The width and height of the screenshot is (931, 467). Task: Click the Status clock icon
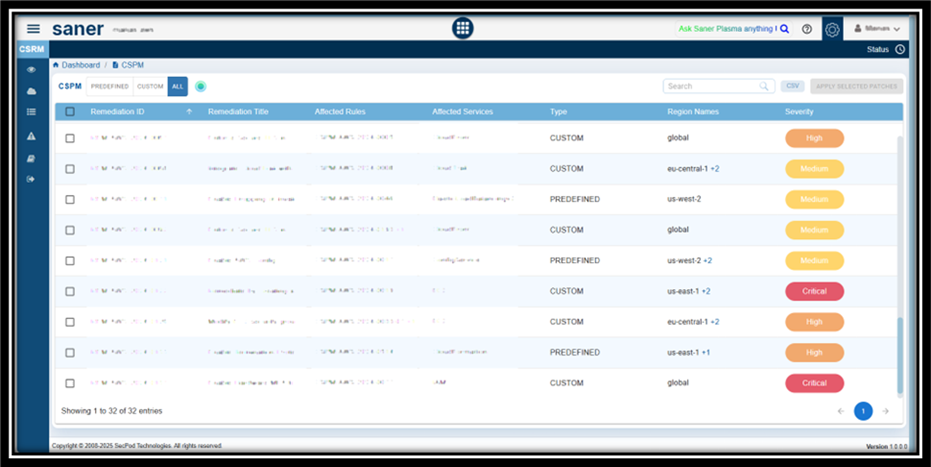click(900, 49)
